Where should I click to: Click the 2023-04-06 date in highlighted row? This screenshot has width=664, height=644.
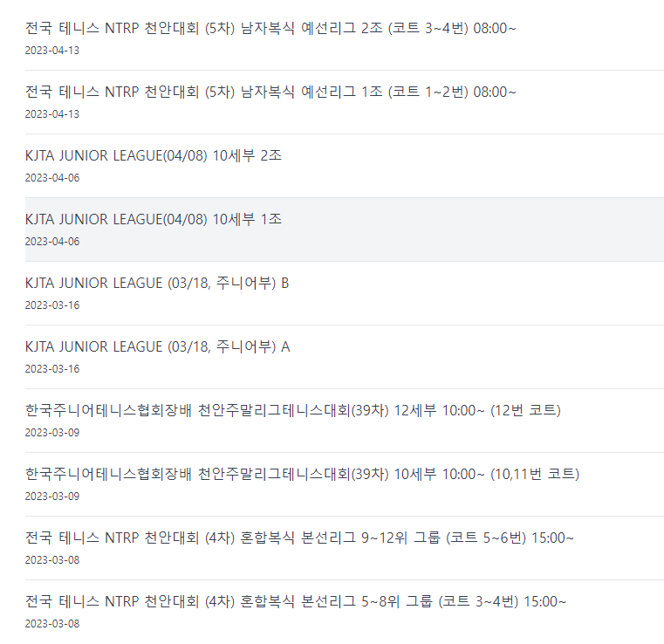click(x=52, y=242)
